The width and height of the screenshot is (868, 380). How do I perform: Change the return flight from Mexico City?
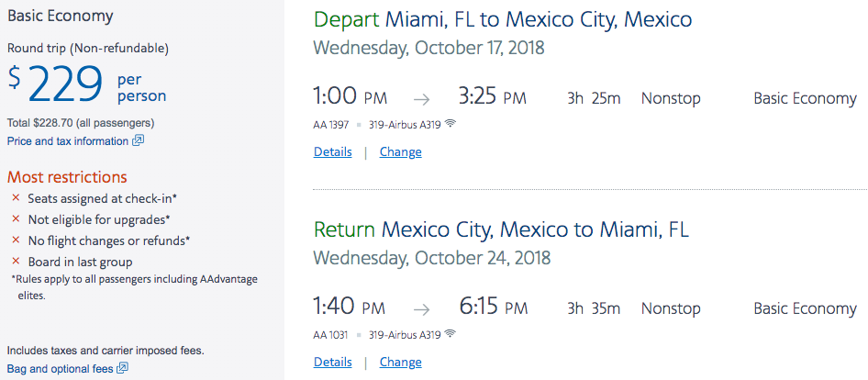click(x=400, y=363)
